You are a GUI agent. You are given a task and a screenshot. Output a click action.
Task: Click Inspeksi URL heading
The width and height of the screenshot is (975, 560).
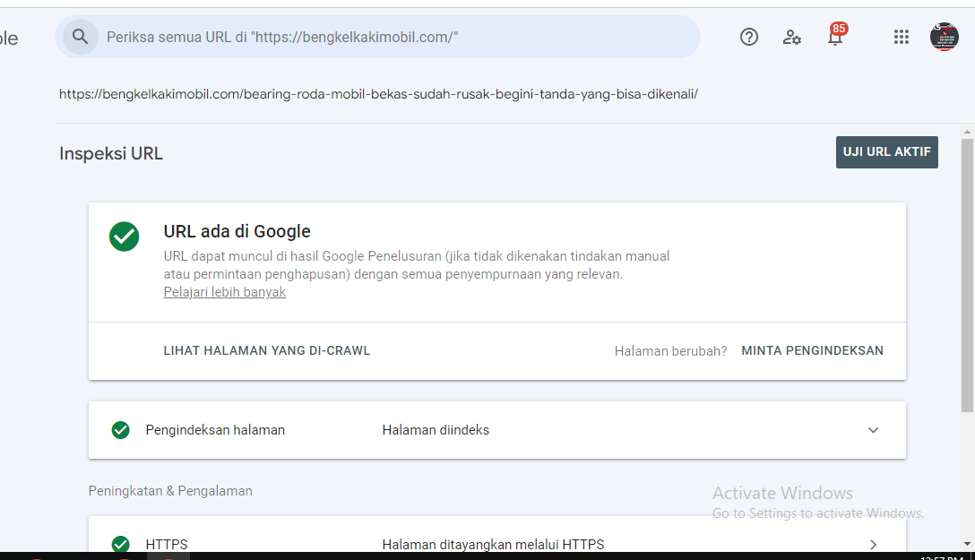click(x=111, y=153)
